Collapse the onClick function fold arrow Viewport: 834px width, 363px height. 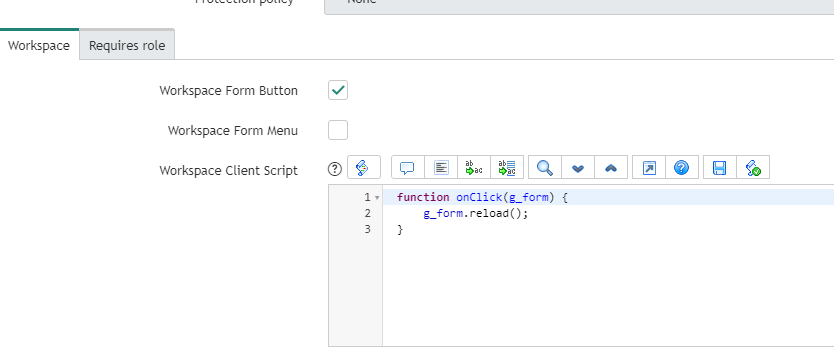coord(377,197)
